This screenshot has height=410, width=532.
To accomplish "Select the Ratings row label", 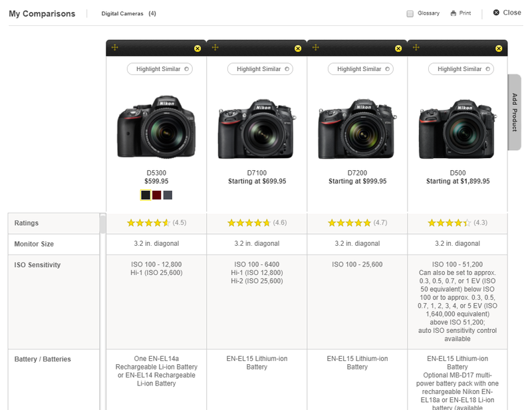I will coord(27,223).
